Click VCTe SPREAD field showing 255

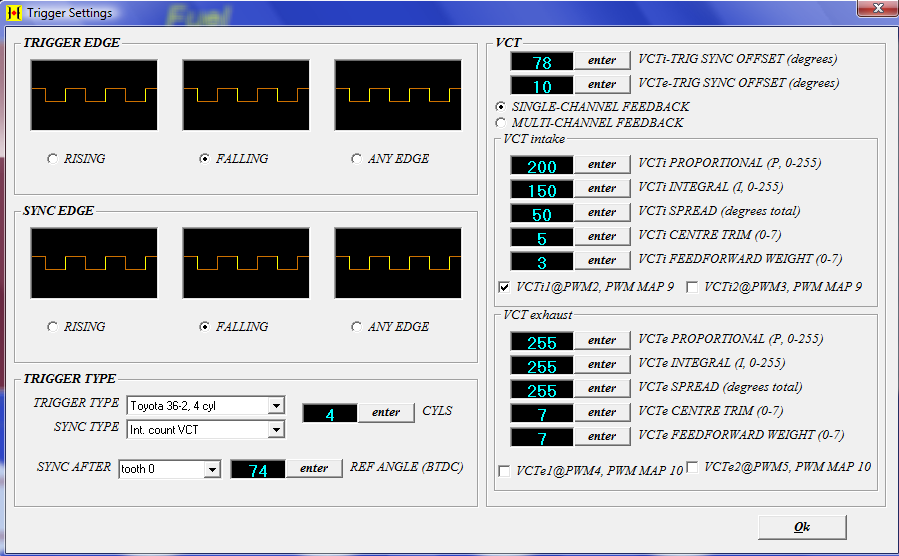tap(542, 390)
